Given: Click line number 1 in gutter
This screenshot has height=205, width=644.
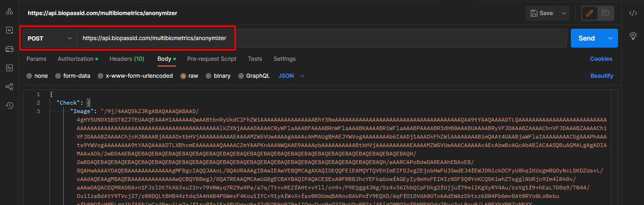Looking at the screenshot, I should coord(38,94).
